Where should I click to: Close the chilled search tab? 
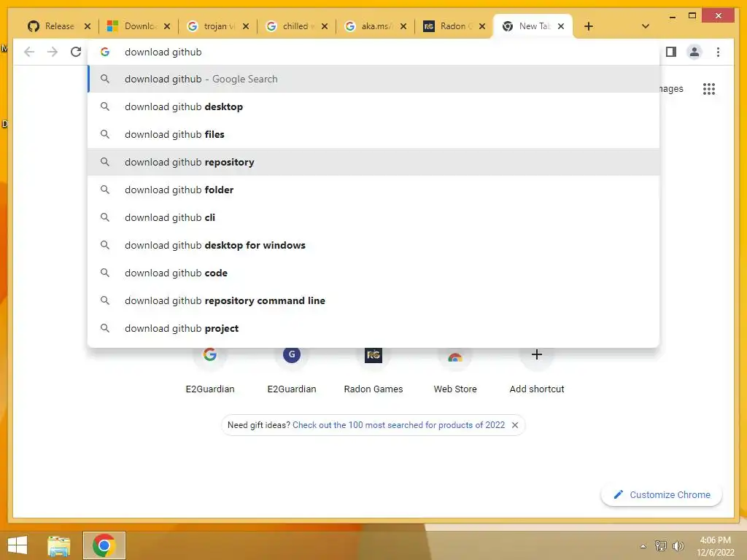point(325,26)
